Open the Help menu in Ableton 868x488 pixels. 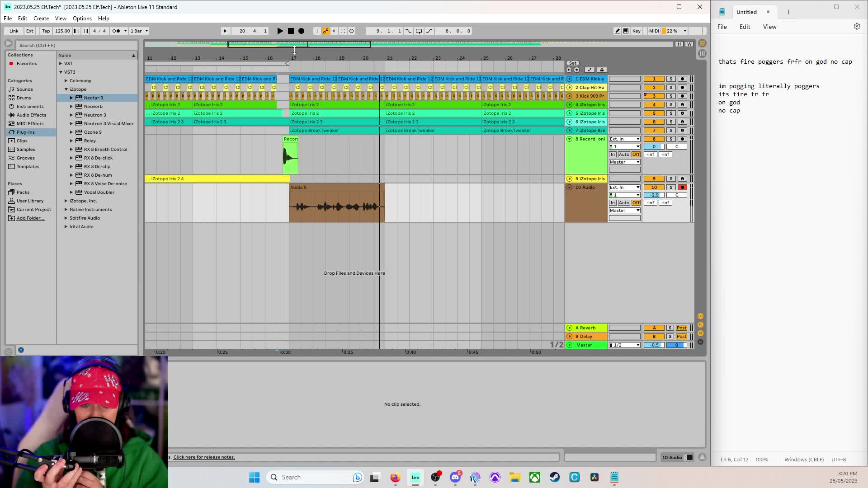(x=104, y=19)
